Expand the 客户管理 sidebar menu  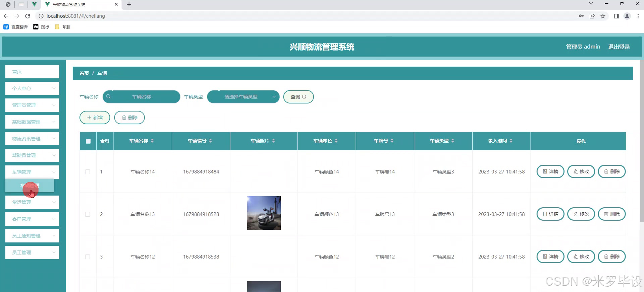point(32,219)
